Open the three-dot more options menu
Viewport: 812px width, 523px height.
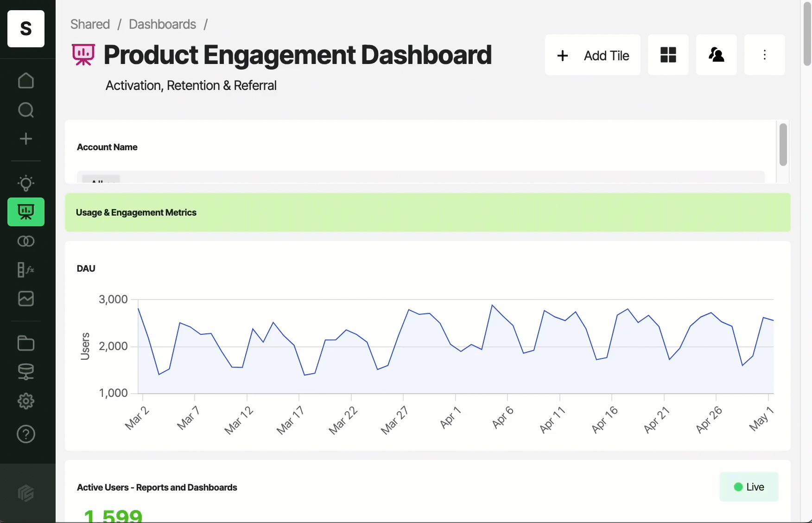pyautogui.click(x=765, y=55)
